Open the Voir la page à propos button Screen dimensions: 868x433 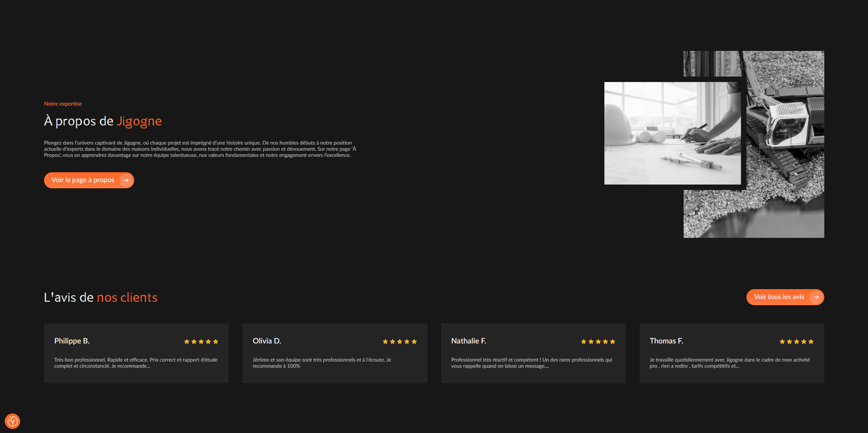pos(89,180)
